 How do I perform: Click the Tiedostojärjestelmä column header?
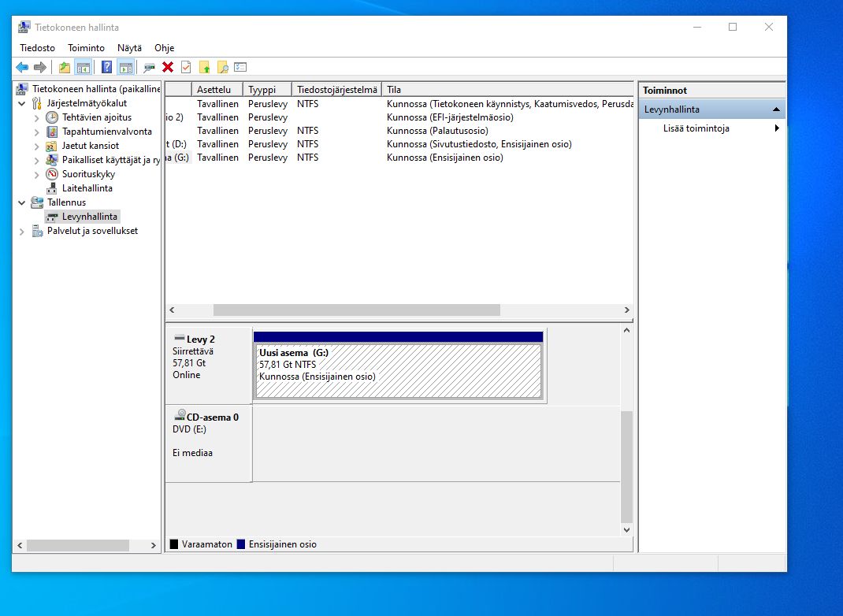tap(336, 90)
